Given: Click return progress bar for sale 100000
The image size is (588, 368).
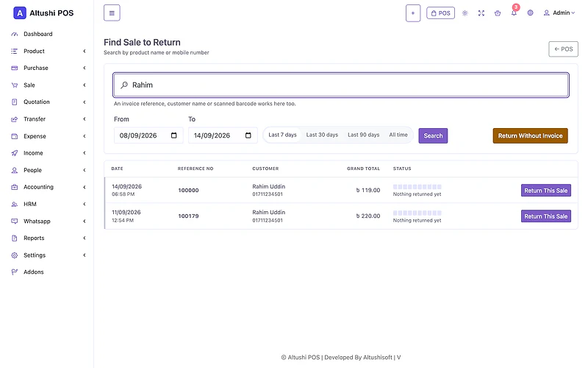Looking at the screenshot, I should [417, 187].
